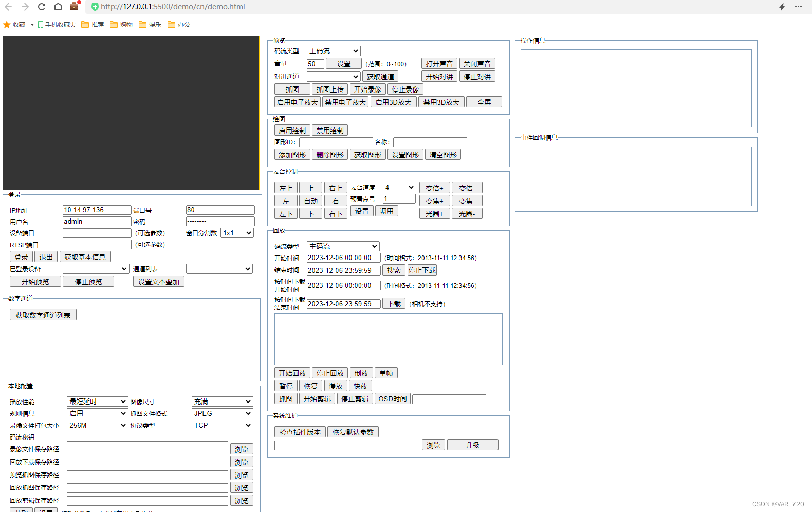Open the briefcase extension icon

coord(75,6)
